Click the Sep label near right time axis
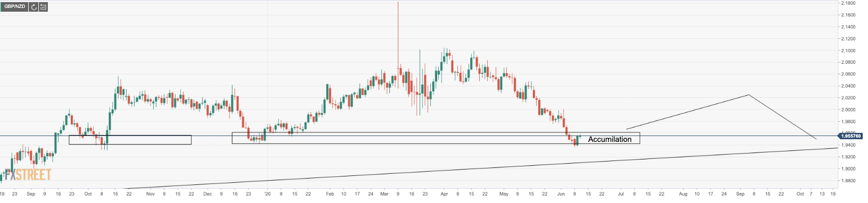 point(740,194)
